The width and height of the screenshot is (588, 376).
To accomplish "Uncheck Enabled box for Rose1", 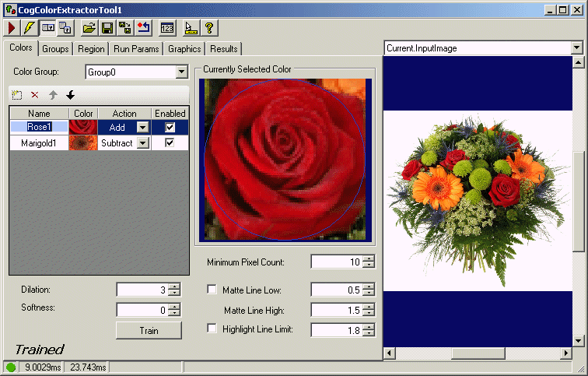I will [170, 127].
